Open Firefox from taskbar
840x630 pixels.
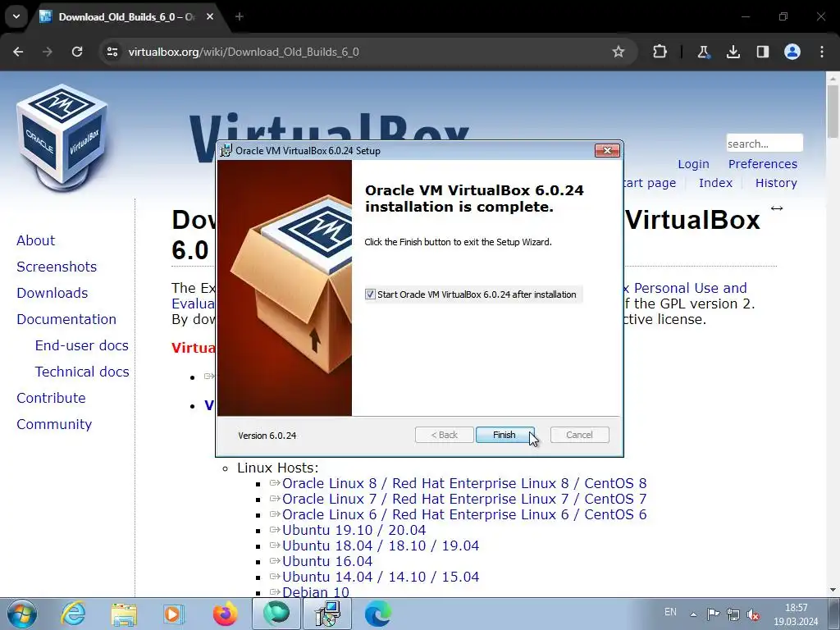point(225,614)
